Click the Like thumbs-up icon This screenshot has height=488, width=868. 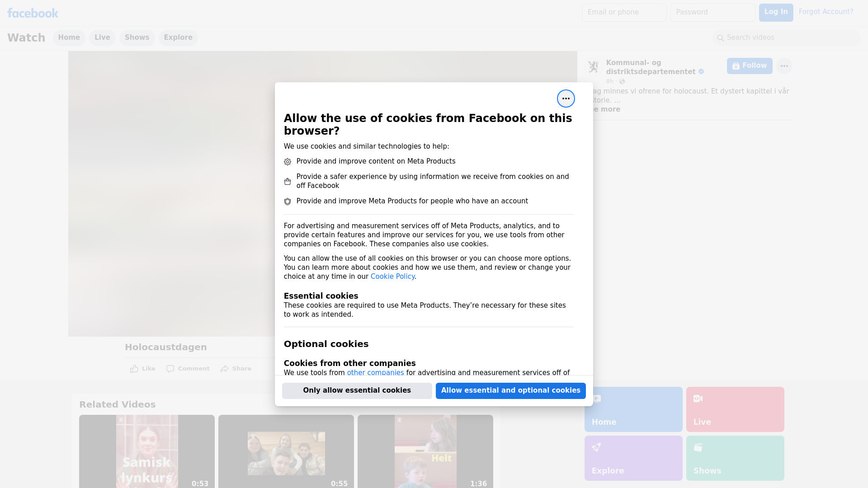(x=134, y=369)
